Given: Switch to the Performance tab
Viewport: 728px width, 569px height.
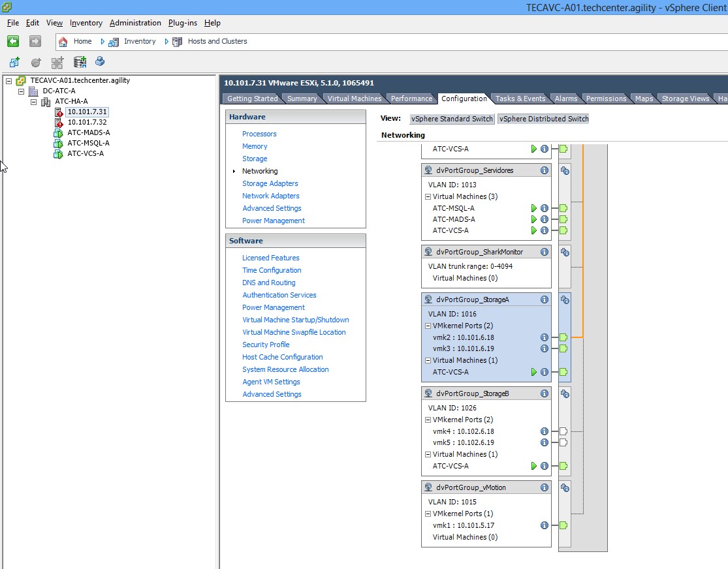Looking at the screenshot, I should pos(411,99).
